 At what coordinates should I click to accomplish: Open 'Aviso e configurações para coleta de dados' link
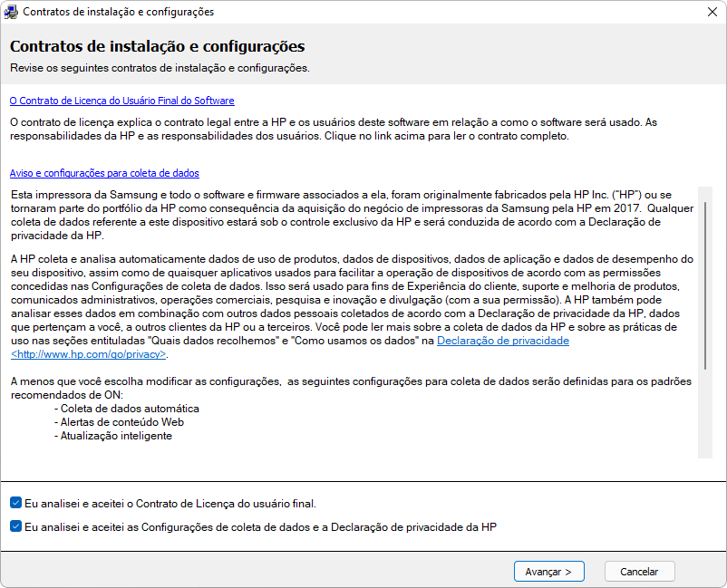click(x=104, y=173)
